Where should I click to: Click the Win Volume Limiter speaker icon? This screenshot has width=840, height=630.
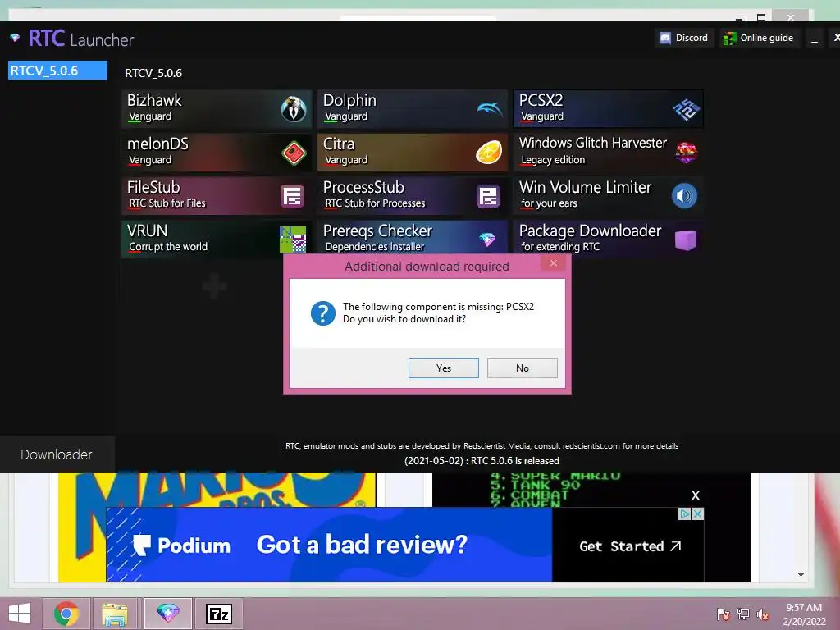(x=684, y=196)
